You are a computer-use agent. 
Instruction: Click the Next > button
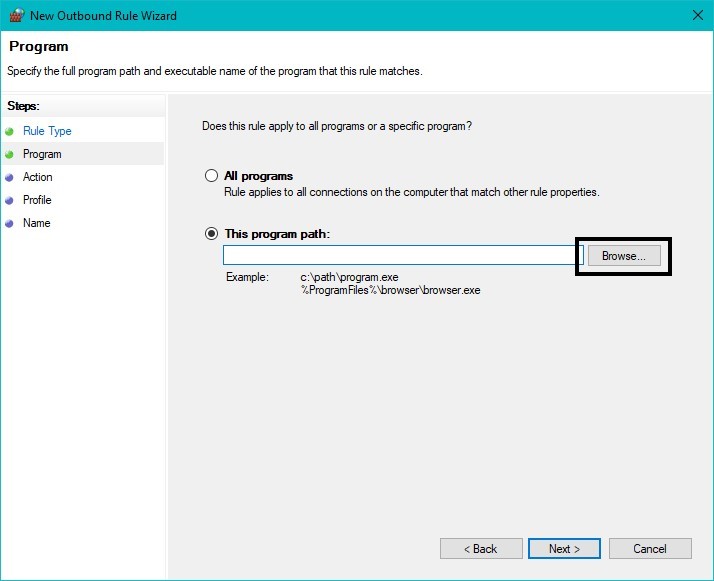point(564,549)
